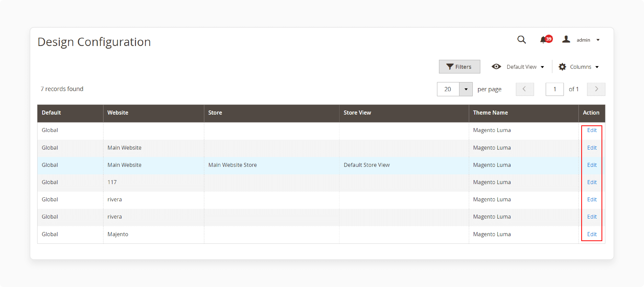644x287 pixels.
Task: Expand the Columns dropdown arrow
Action: (x=597, y=67)
